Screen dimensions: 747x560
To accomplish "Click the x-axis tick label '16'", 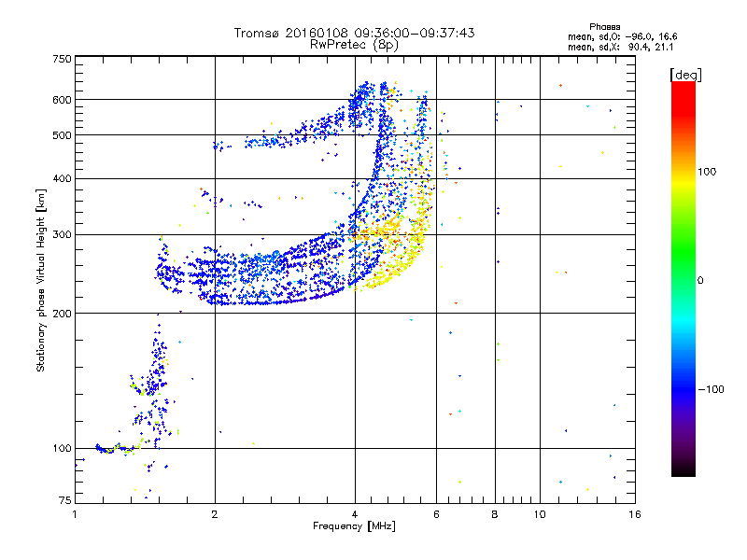I will coord(635,514).
